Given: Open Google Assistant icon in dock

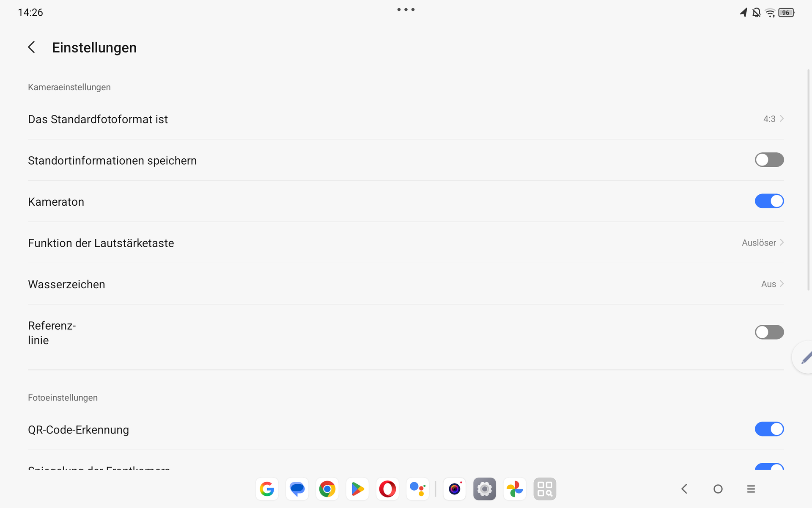Looking at the screenshot, I should [x=417, y=489].
